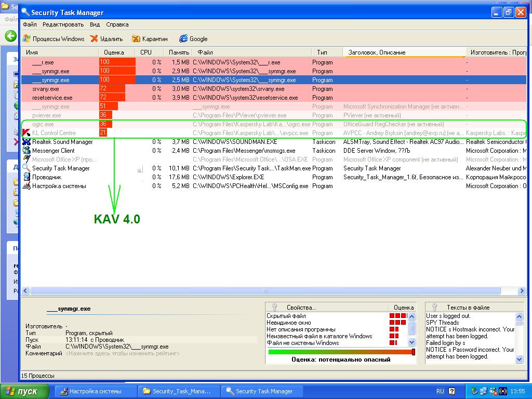The image size is (532, 399).
Task: Open the Редактировать menu
Action: 63,24
